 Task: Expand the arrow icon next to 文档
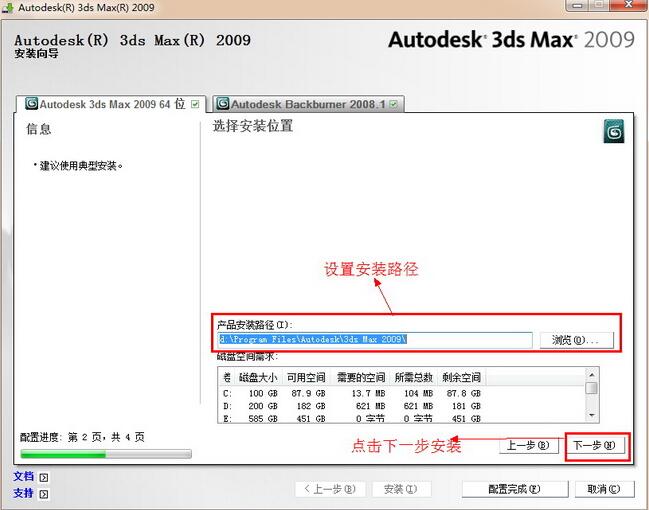44,478
